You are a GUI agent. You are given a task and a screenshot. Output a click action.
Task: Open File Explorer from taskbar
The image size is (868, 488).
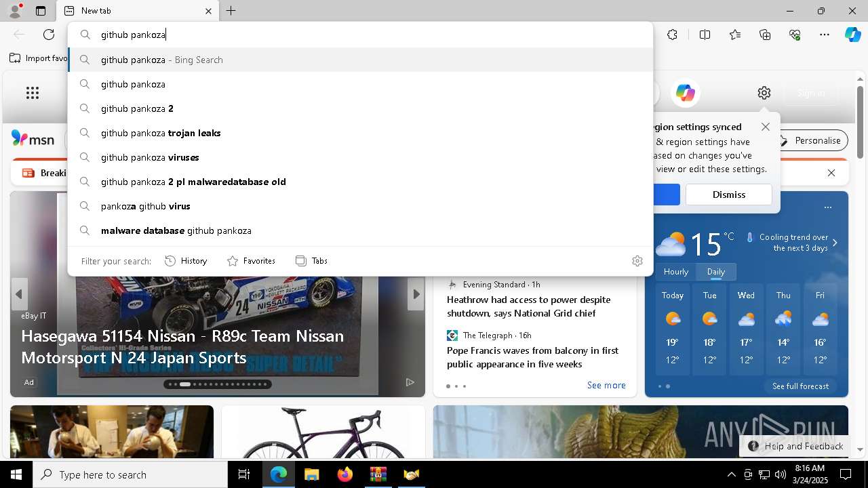311,474
